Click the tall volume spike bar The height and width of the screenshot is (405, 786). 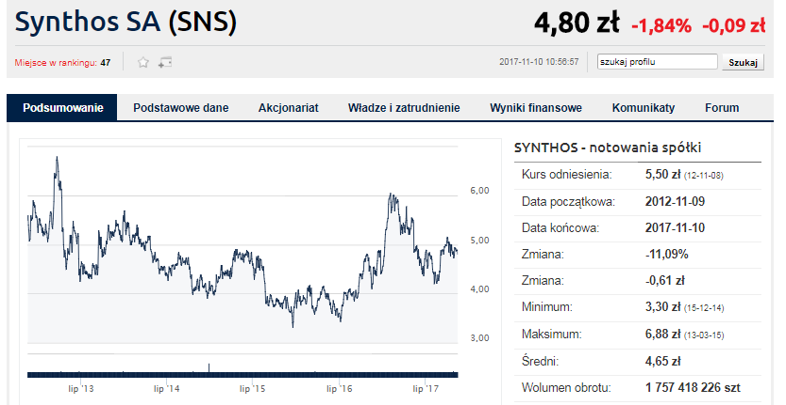[209, 368]
